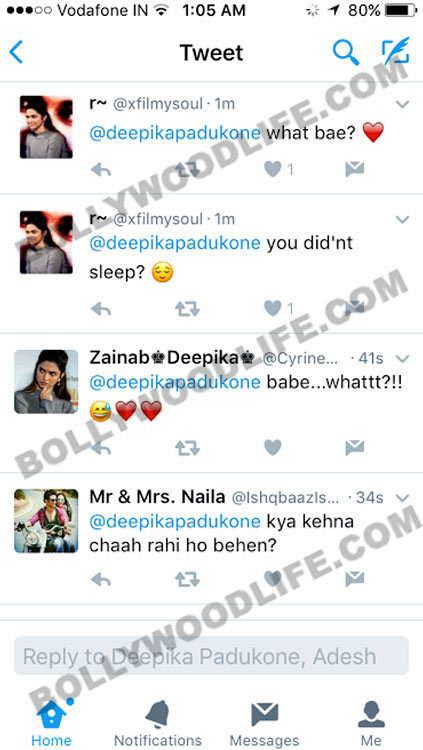Go to the Me profile tab
423x750 pixels.
pos(371,722)
